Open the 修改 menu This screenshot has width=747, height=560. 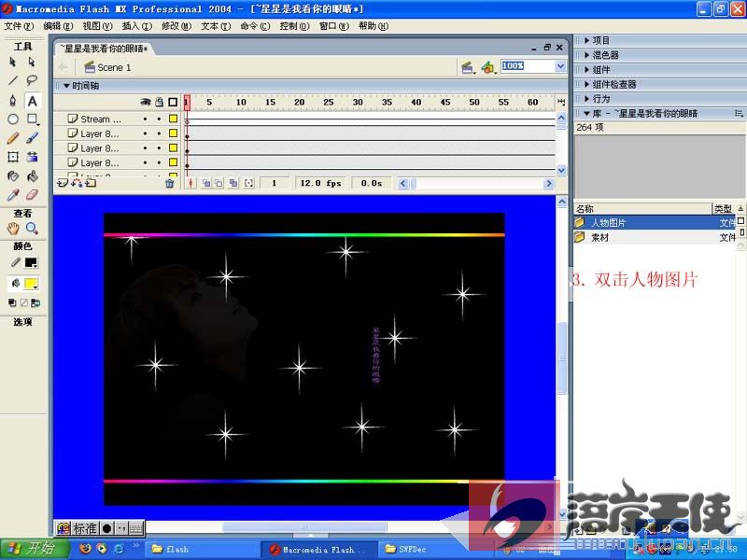(x=176, y=26)
